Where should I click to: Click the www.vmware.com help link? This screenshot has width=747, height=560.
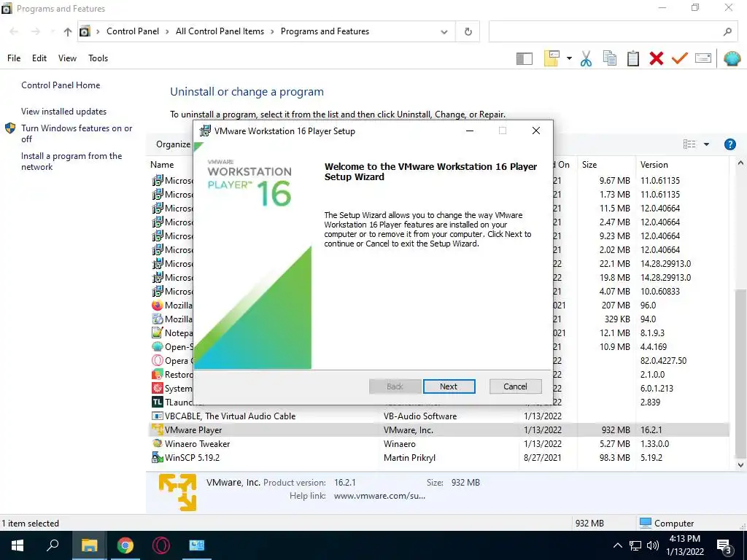379,496
